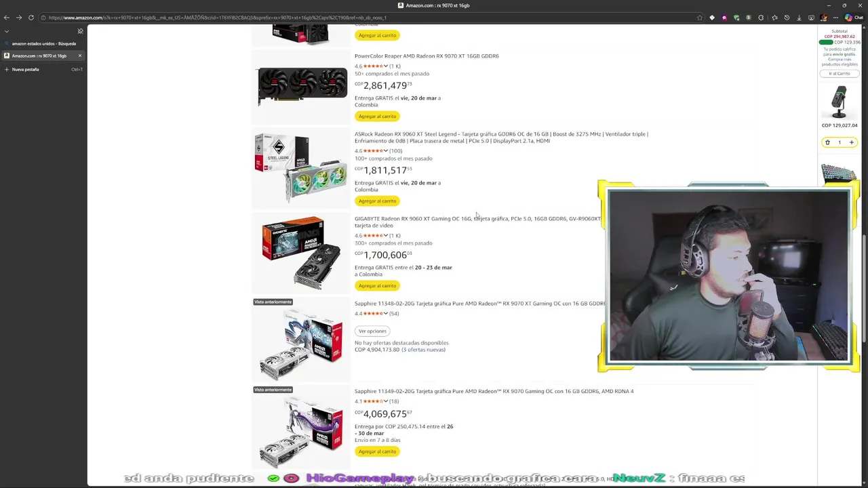Screen dimensions: 868x488
Task: Expand Sapphire 11348-02-20G rating dropdown
Action: click(x=386, y=313)
